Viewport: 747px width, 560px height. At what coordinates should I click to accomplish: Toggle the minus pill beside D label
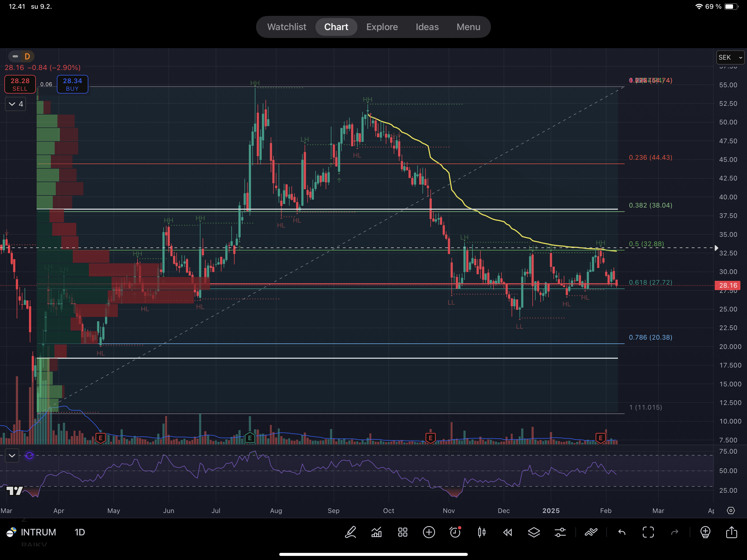pos(15,56)
